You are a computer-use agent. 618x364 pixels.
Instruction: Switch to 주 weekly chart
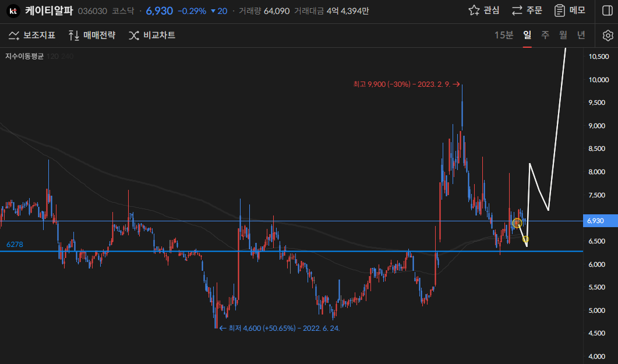(x=545, y=35)
